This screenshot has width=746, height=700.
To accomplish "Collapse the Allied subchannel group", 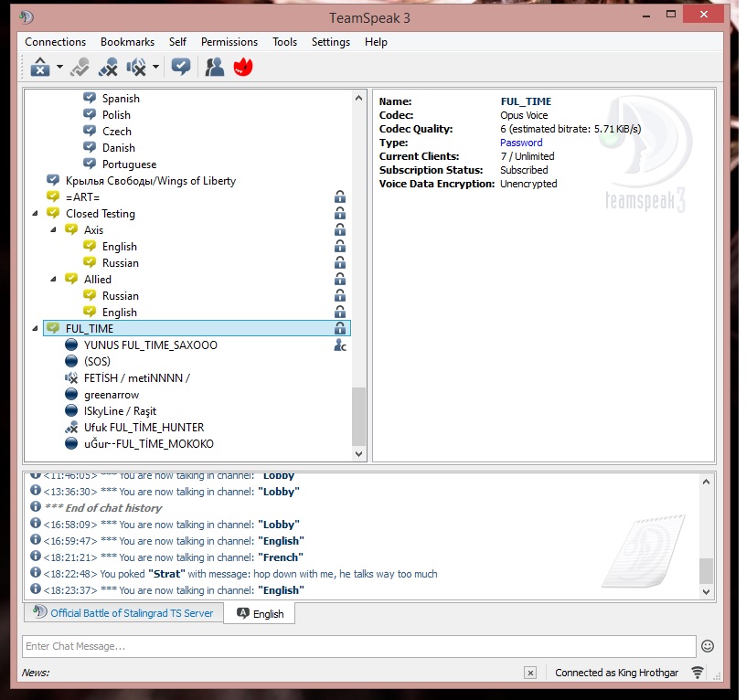I will [x=53, y=279].
